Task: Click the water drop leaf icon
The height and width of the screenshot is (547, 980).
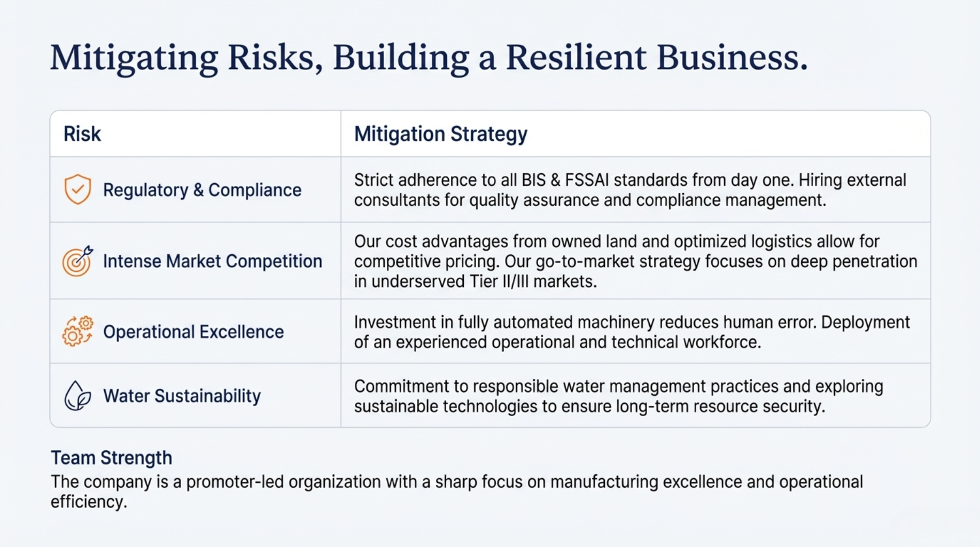Action: pos(77,396)
